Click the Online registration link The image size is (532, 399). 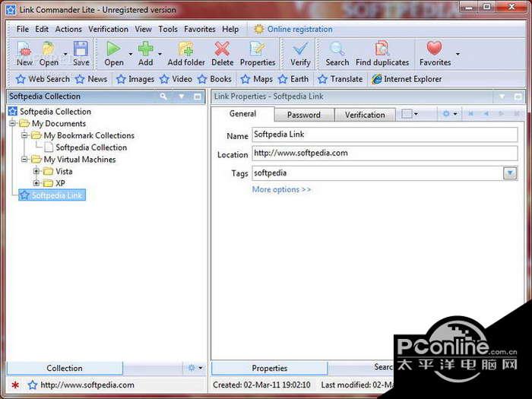pyautogui.click(x=300, y=29)
